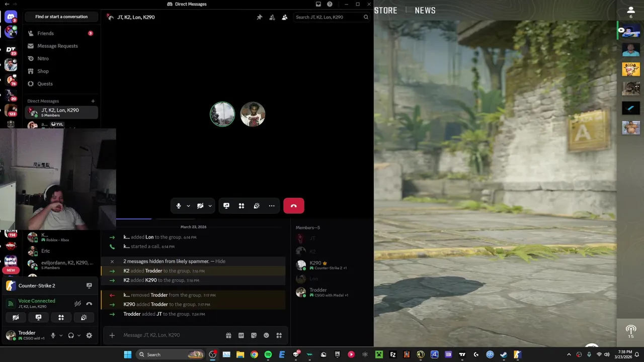This screenshot has width=644, height=362.
Task: Open the Eric direct message
Action: pos(61,251)
